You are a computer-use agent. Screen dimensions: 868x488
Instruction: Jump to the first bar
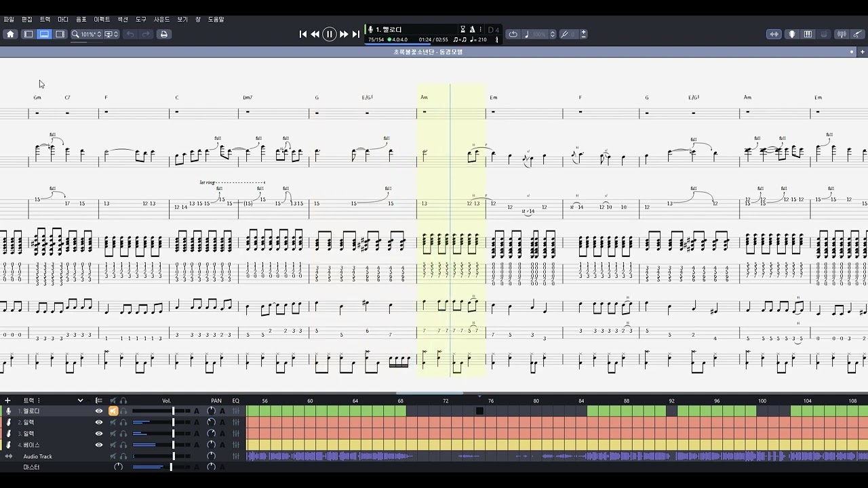coord(303,34)
